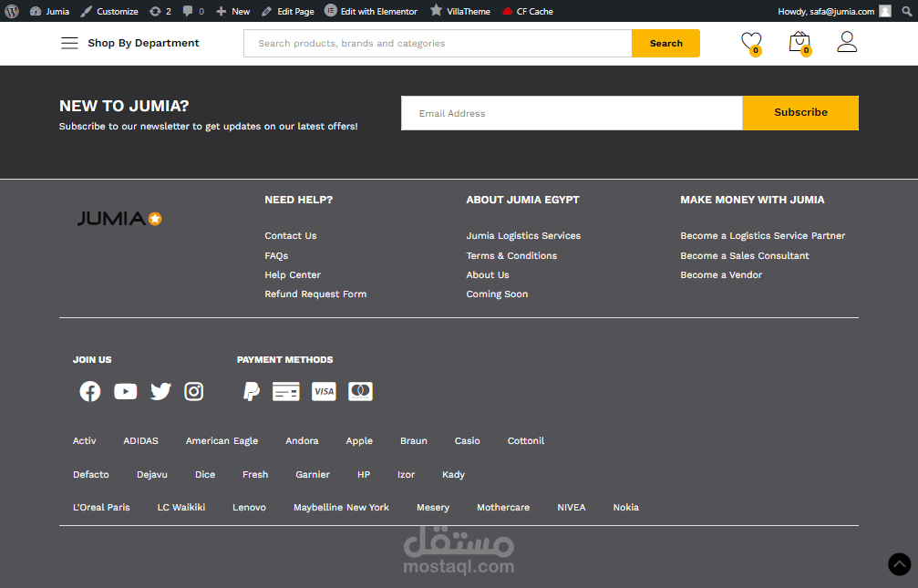
Task: Open the Defacto brand link
Action: click(91, 474)
